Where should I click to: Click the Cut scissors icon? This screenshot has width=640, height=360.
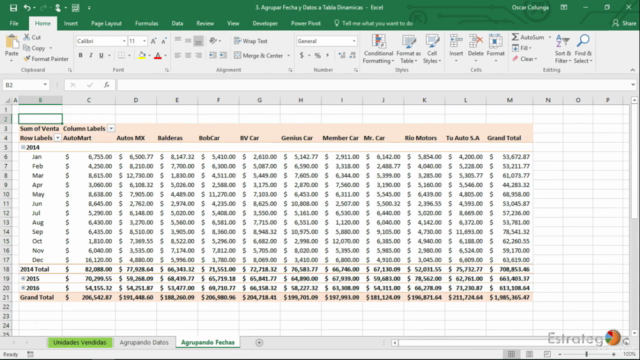tap(27, 37)
